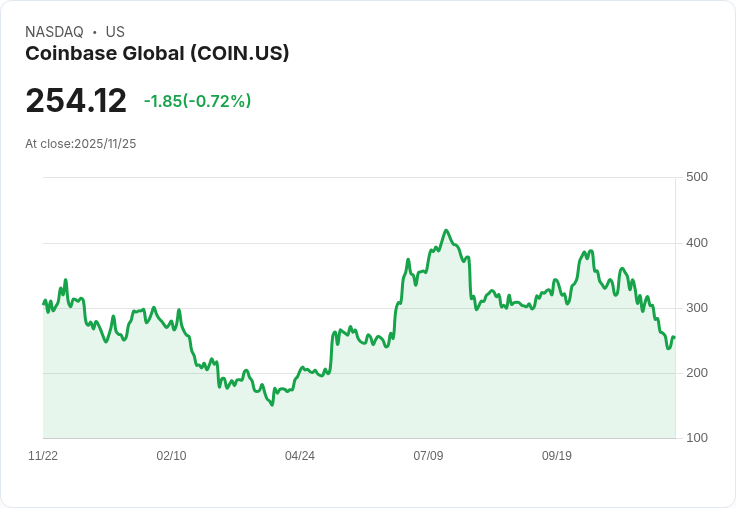Click the highest peak of the price line

coord(446,231)
